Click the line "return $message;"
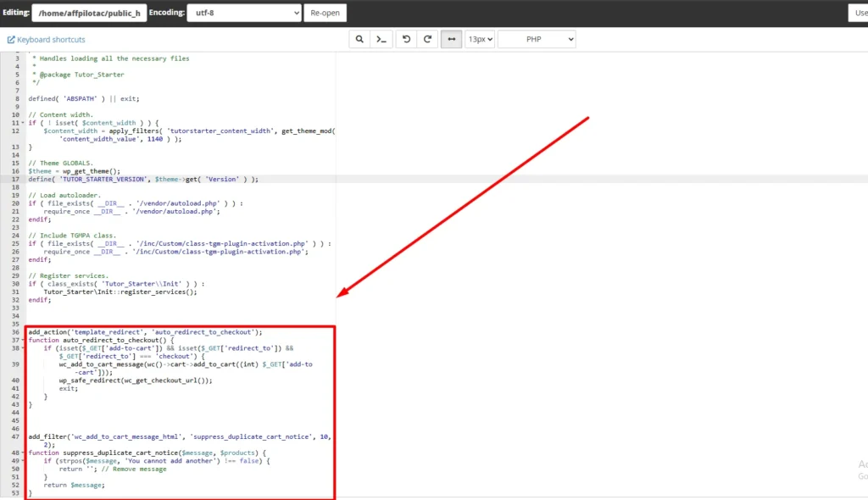 pos(75,485)
